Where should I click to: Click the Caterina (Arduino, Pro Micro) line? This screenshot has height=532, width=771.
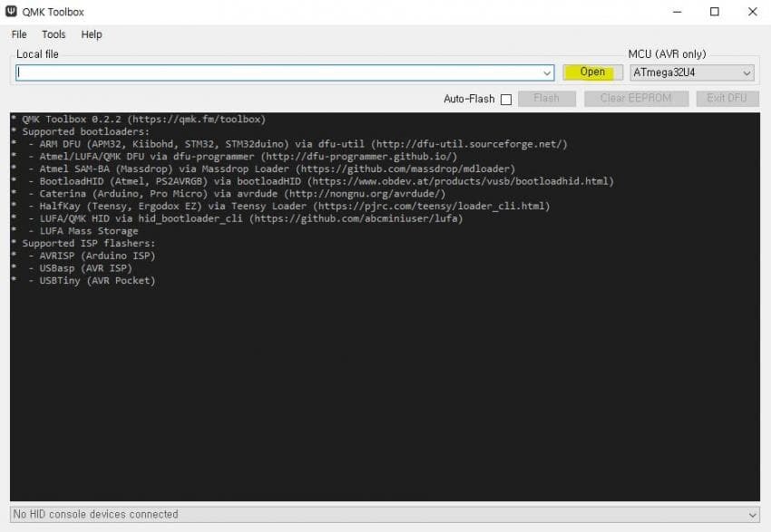click(x=242, y=194)
